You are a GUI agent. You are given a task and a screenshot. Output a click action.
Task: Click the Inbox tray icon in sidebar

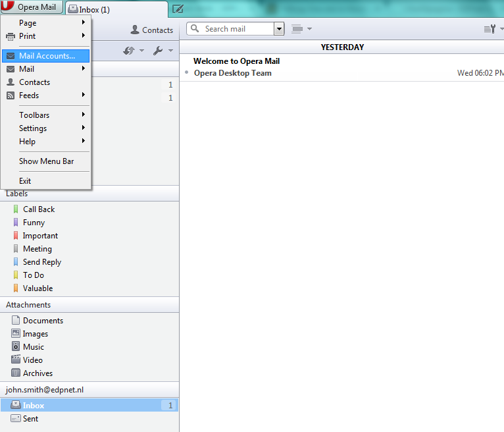pyautogui.click(x=16, y=405)
